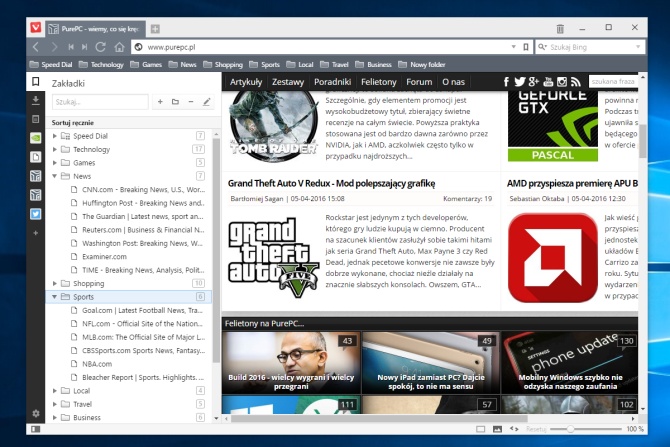
Task: Collapse the News bookmark folder
Action: click(x=55, y=176)
